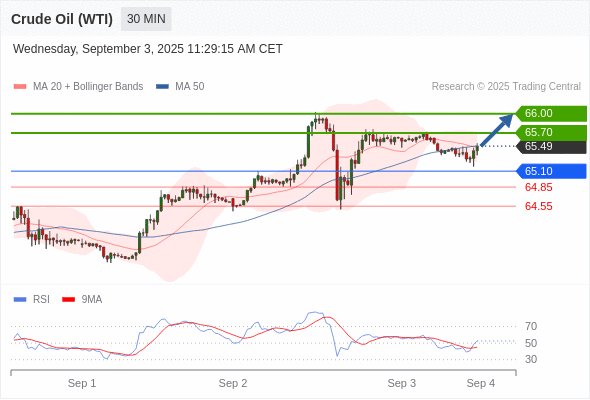Click the black 65.49 current price tag
Screen dimensions: 590x400
551,146
